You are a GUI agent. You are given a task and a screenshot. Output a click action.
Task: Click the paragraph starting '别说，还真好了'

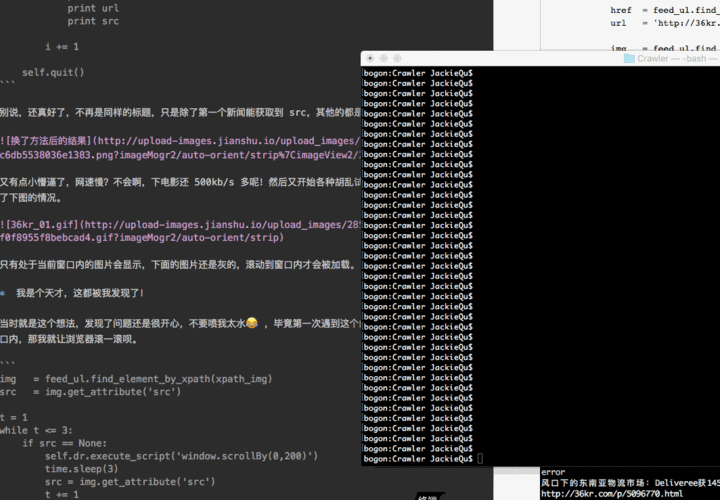180,112
